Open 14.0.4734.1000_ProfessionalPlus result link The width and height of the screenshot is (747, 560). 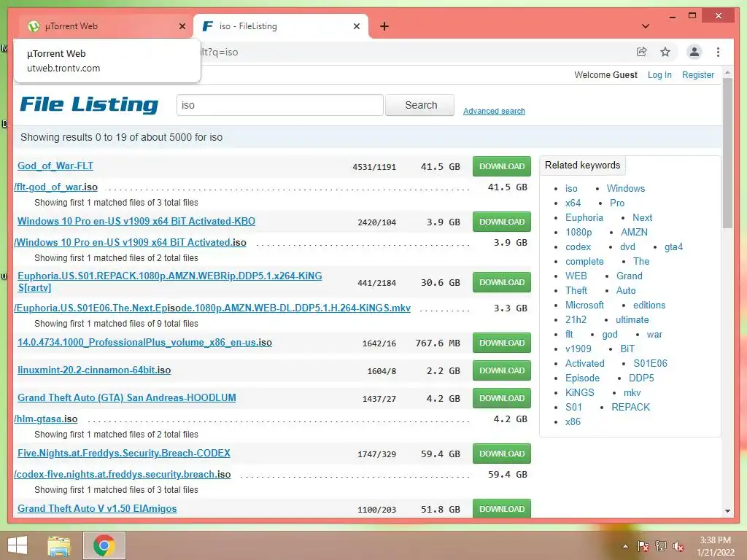145,343
